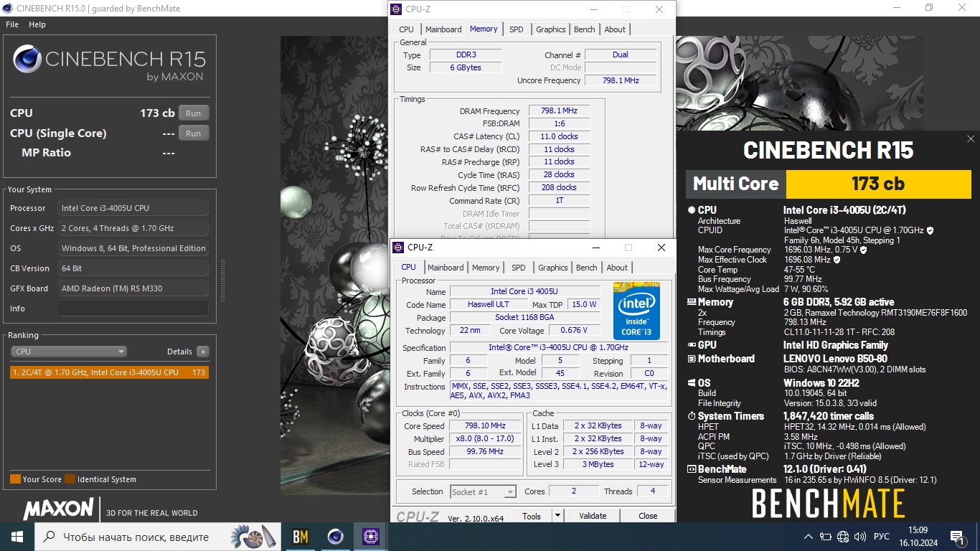Open SPD tab in front CPU-Z window
This screenshot has width=980, height=551.
click(x=519, y=268)
